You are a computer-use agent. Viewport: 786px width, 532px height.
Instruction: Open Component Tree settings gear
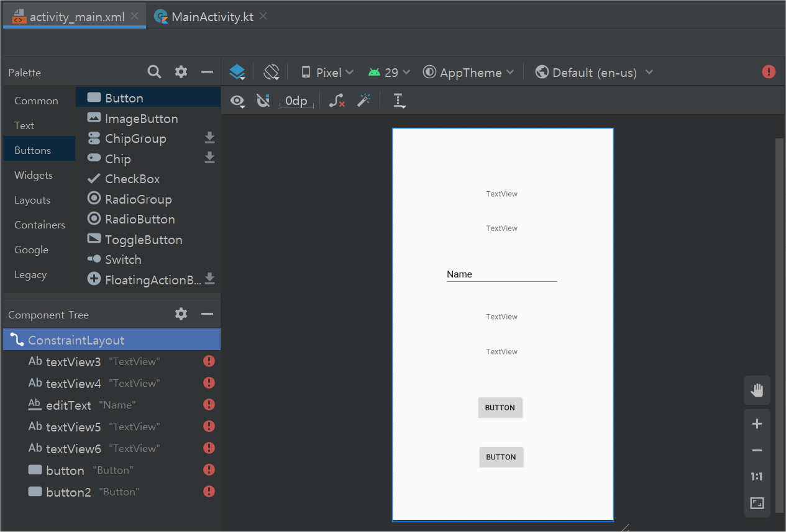click(181, 314)
